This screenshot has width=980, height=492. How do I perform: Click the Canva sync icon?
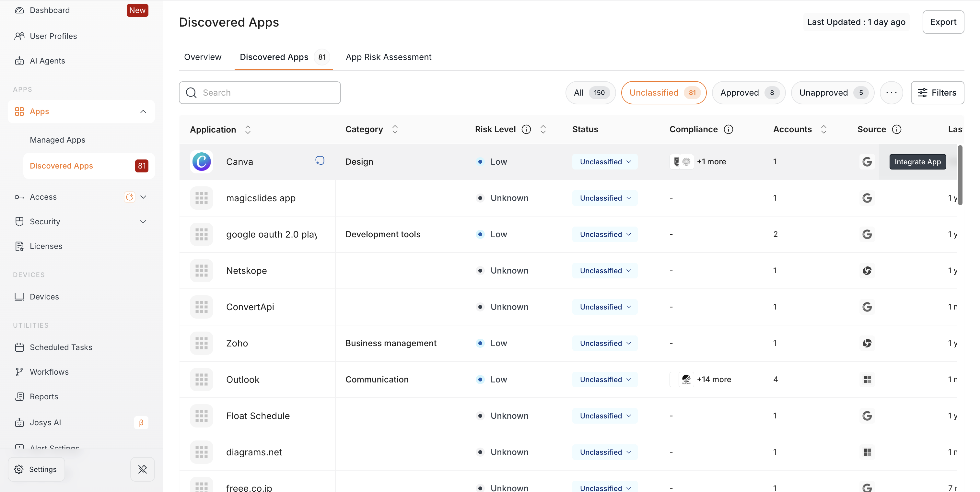[320, 160]
